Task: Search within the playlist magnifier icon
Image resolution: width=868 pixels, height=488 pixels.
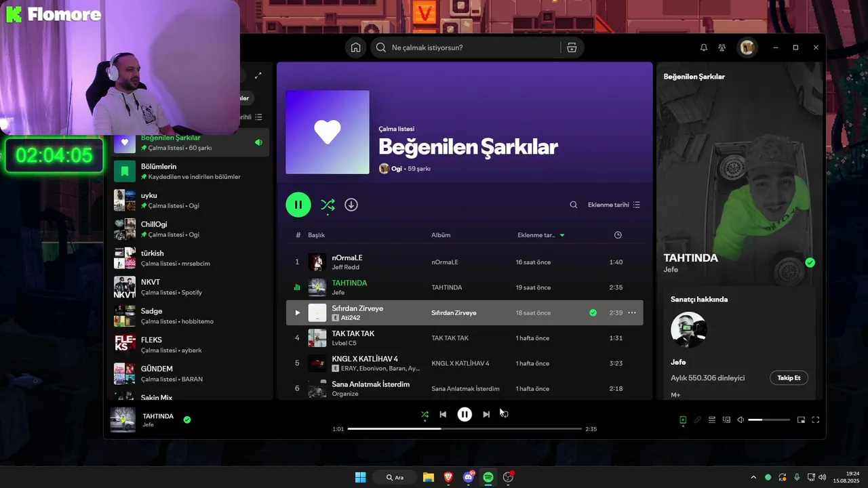Action: click(x=574, y=205)
